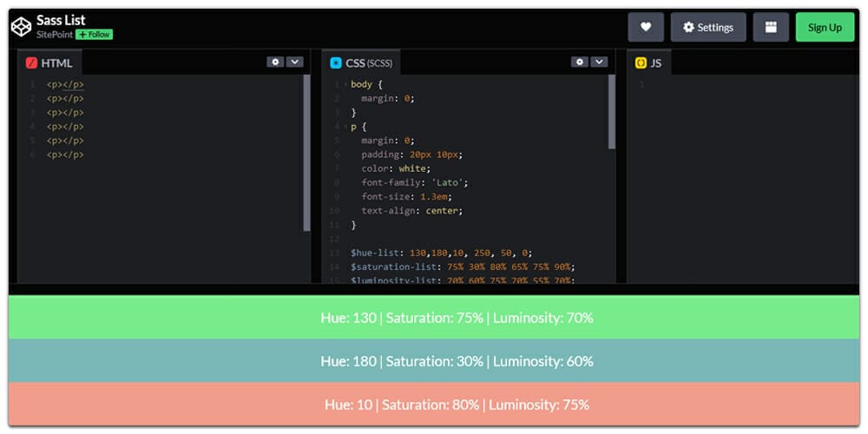
Task: Click the heart icon to love pen
Action: [646, 27]
